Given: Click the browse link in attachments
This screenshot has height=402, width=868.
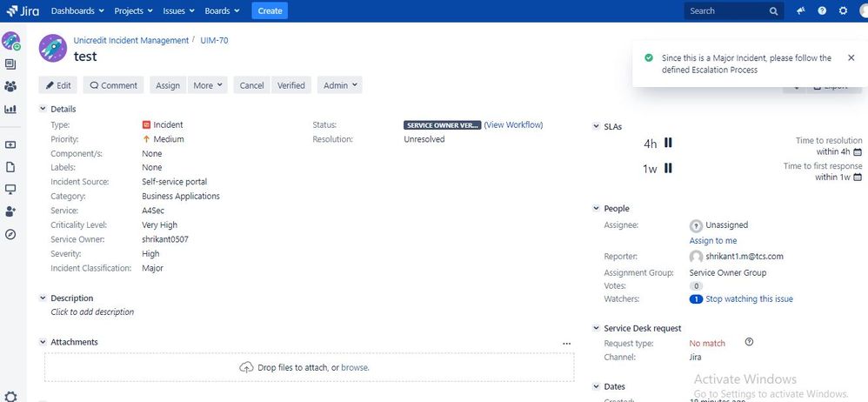Looking at the screenshot, I should coord(354,367).
